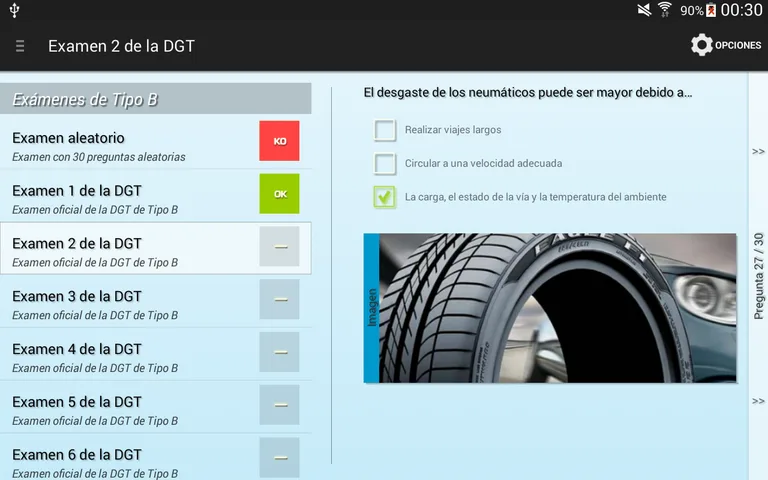This screenshot has width=768, height=480.
Task: Click 'Exámenes de Tipo B' section header
Action: [x=156, y=99]
